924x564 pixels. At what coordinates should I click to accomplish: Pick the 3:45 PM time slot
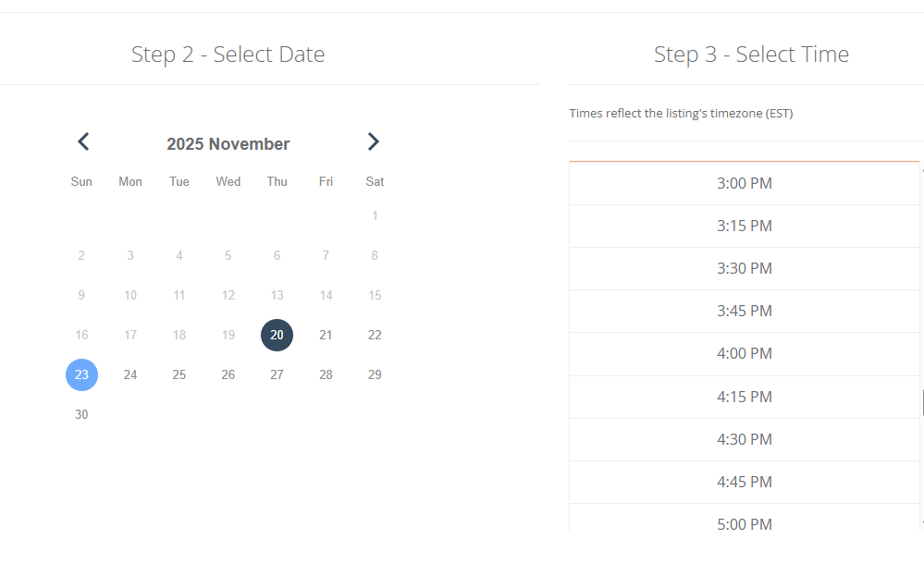pos(744,311)
